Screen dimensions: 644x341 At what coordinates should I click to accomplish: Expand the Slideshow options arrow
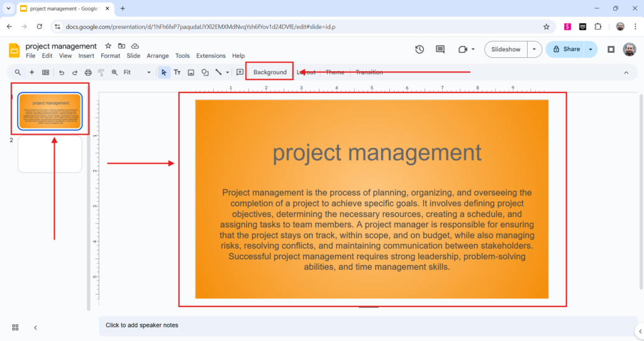534,49
